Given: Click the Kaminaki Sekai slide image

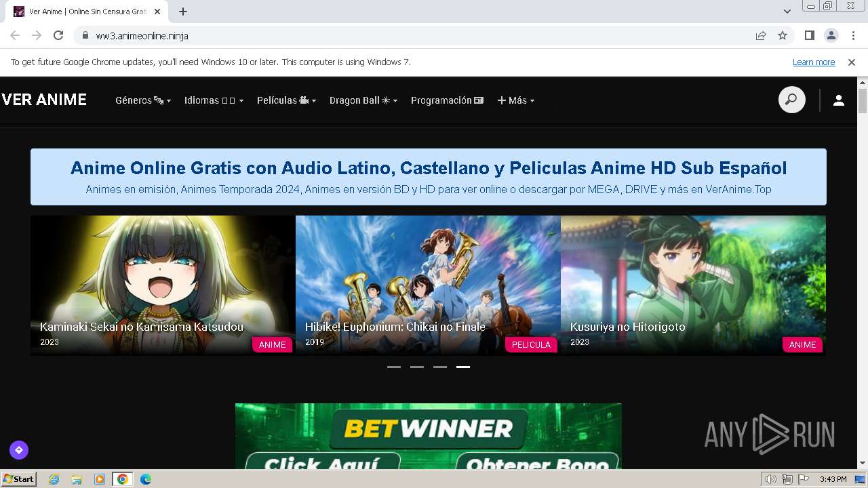Looking at the screenshot, I should pyautogui.click(x=163, y=285).
